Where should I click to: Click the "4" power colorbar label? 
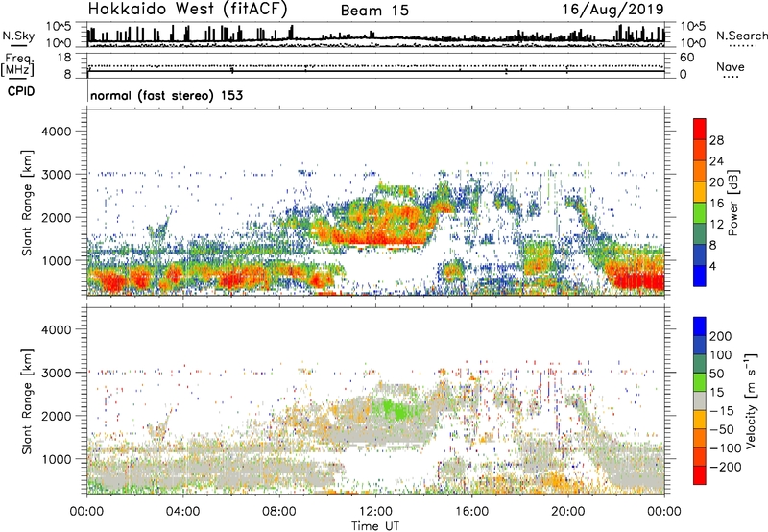[712, 266]
